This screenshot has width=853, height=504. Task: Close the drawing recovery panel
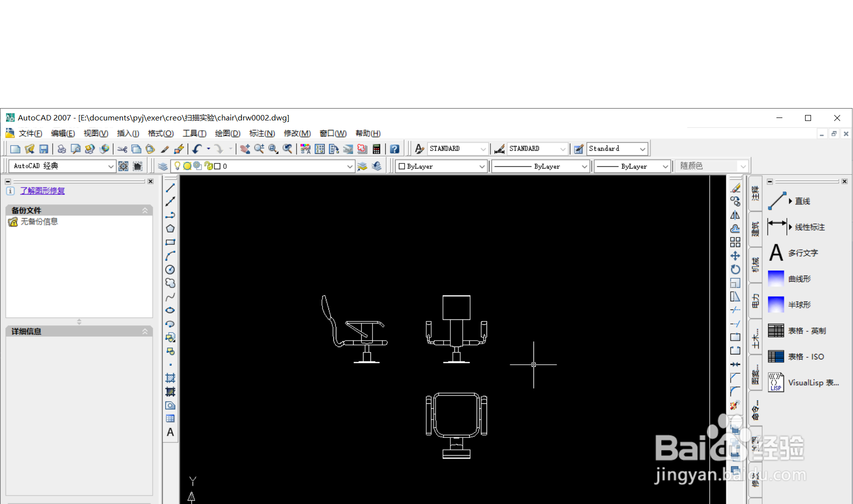pyautogui.click(x=151, y=181)
